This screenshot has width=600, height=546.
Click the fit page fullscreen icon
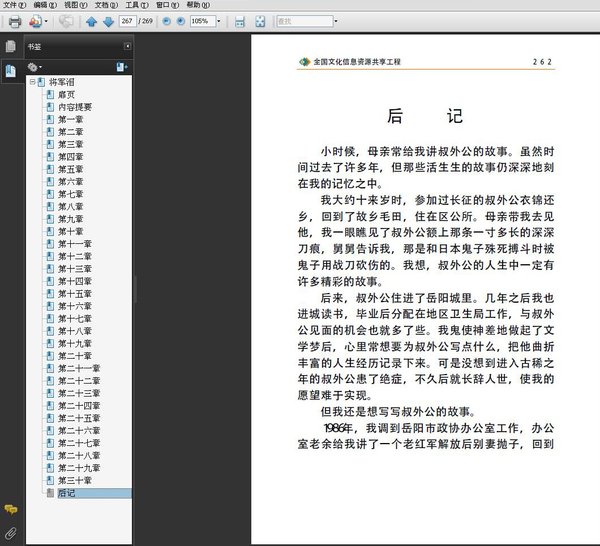[260, 21]
